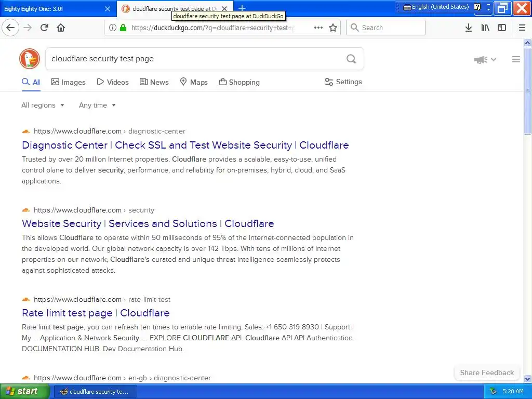532x399 pixels.
Task: Bookmark this page with the star
Action: 333,28
